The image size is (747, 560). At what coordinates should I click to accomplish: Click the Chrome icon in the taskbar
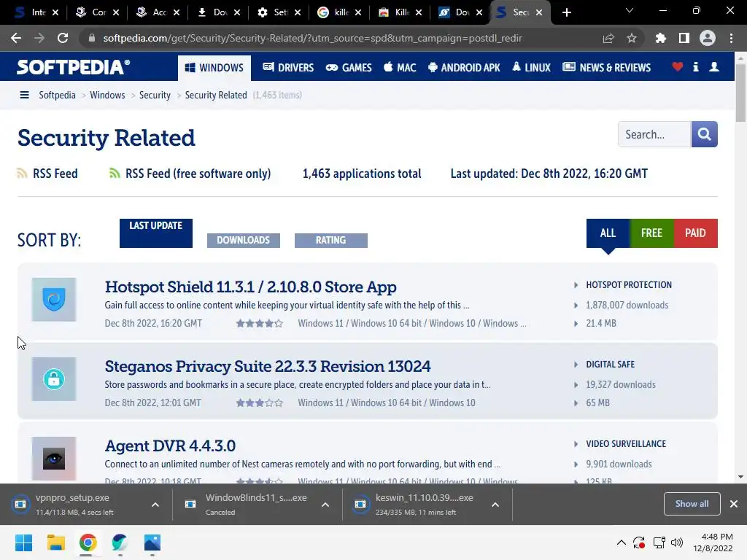[x=88, y=542]
